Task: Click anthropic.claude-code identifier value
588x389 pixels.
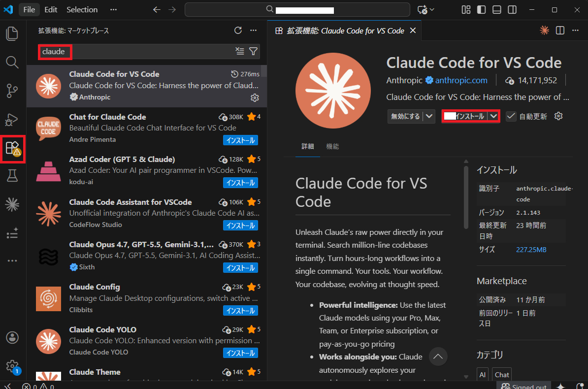Action: (545, 194)
